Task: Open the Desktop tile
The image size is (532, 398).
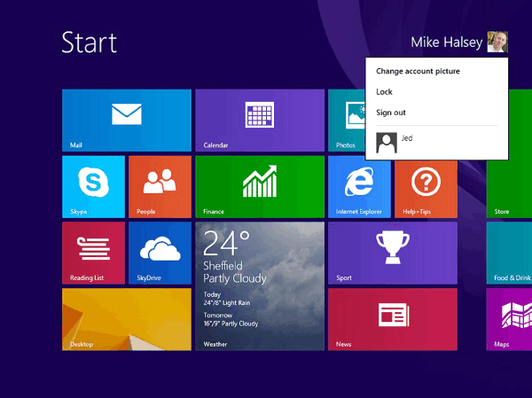Action: [x=127, y=319]
